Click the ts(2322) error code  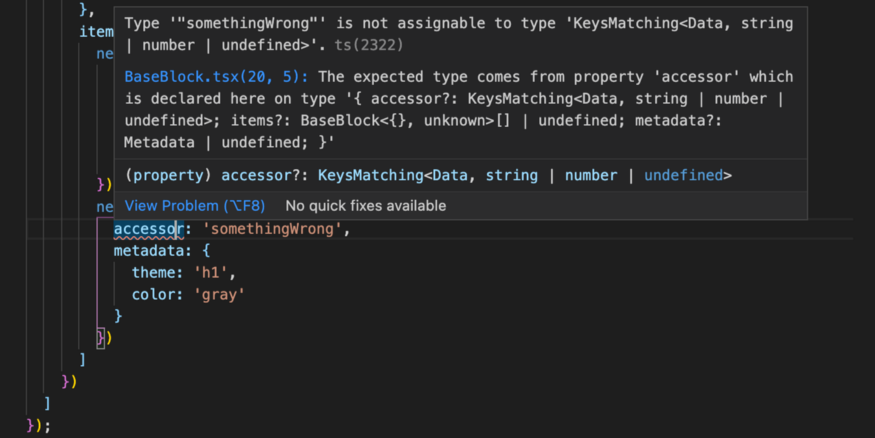tap(369, 45)
